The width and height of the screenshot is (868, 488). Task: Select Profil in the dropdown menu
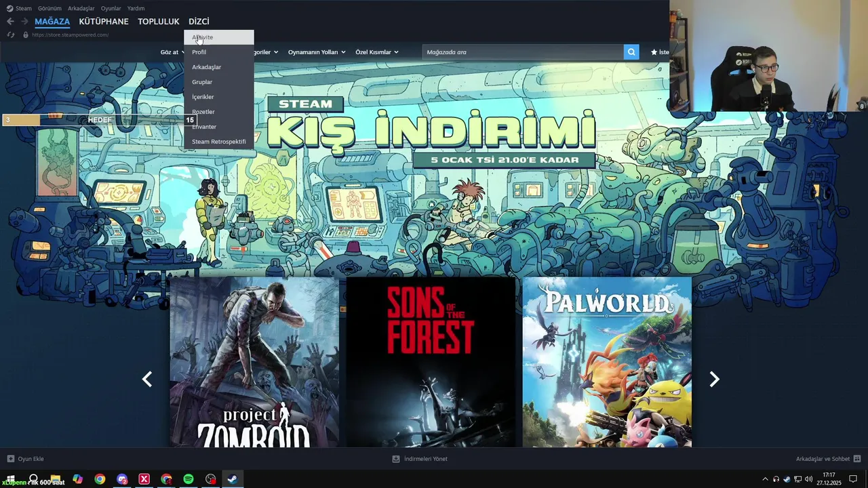click(x=218, y=52)
